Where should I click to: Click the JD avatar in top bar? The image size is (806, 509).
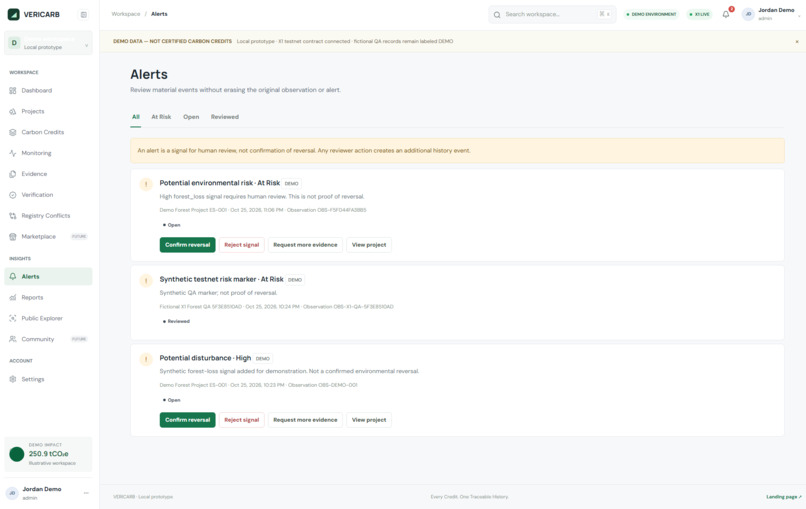748,14
